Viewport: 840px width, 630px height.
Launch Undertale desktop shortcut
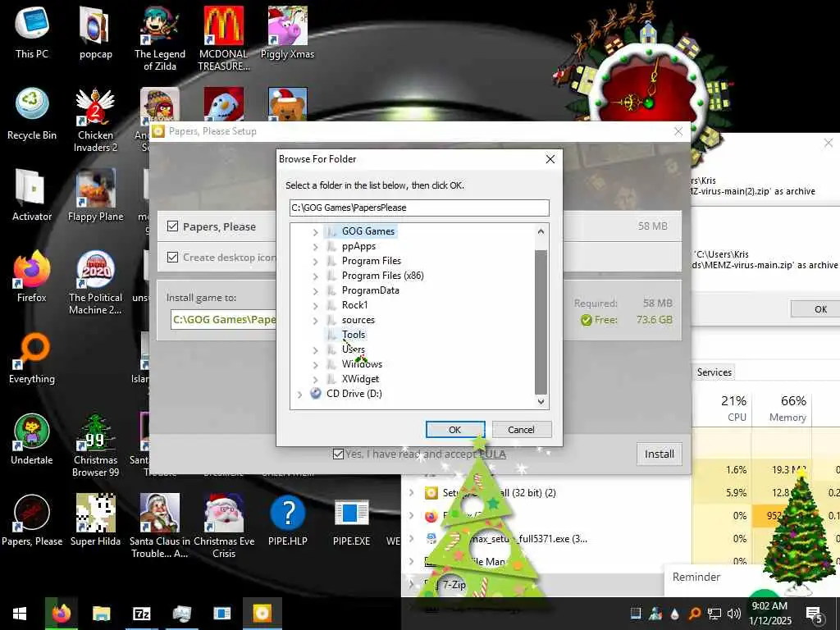pyautogui.click(x=32, y=438)
